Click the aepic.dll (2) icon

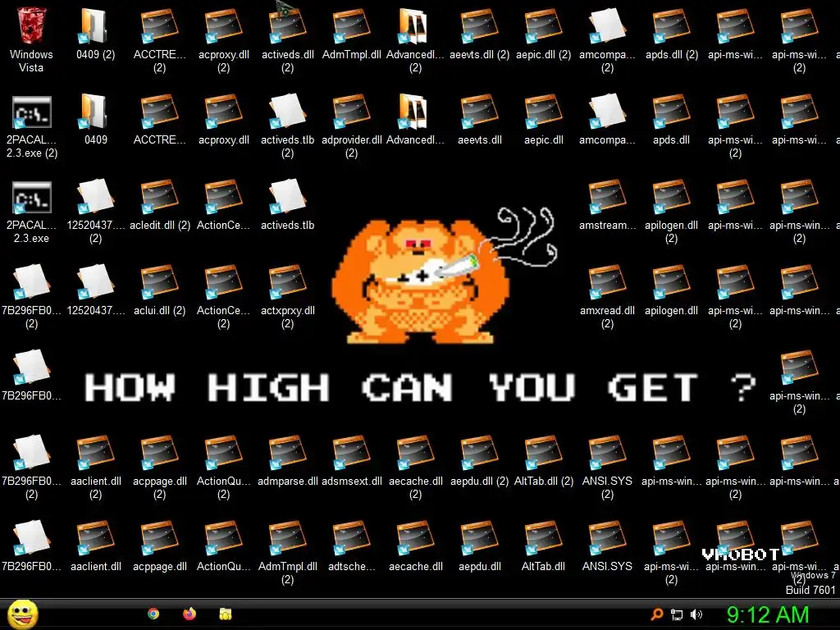pyautogui.click(x=543, y=25)
